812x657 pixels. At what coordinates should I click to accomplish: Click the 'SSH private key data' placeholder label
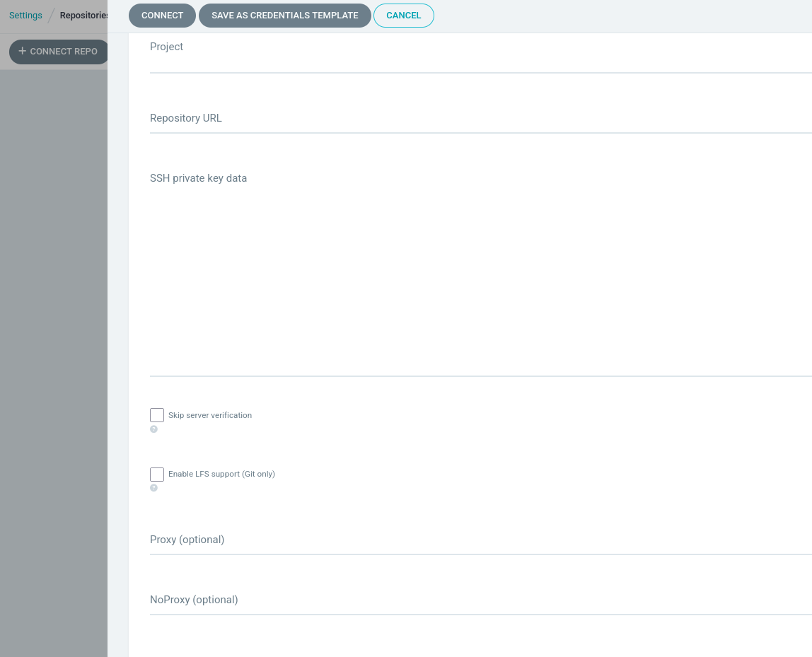pyautogui.click(x=198, y=178)
